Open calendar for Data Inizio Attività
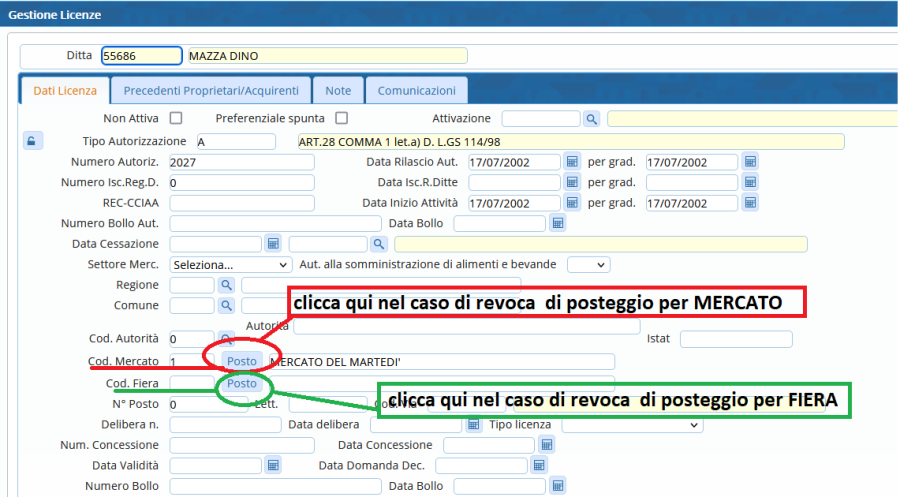This screenshot has width=900, height=497. (x=572, y=203)
